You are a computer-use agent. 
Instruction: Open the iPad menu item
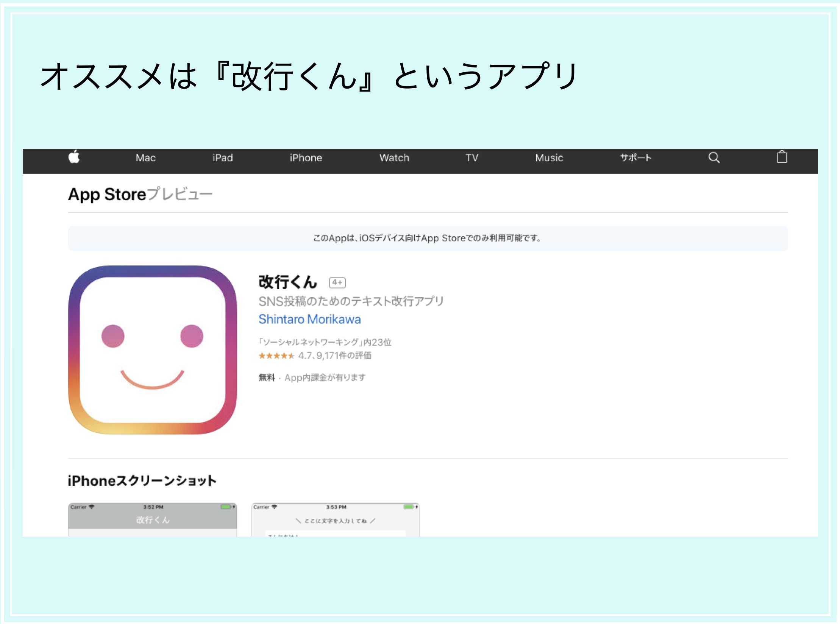[x=223, y=158]
